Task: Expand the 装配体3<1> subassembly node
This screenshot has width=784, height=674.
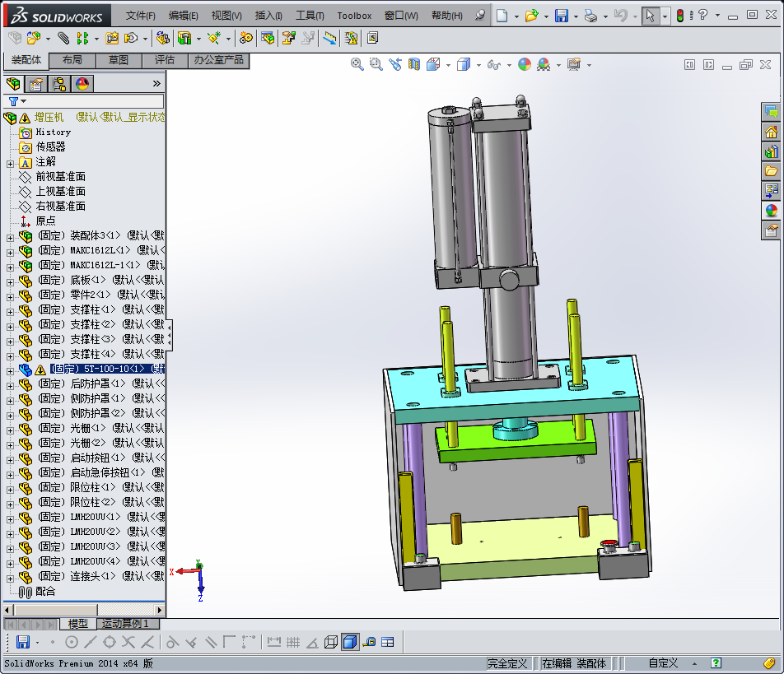Action: [10, 238]
